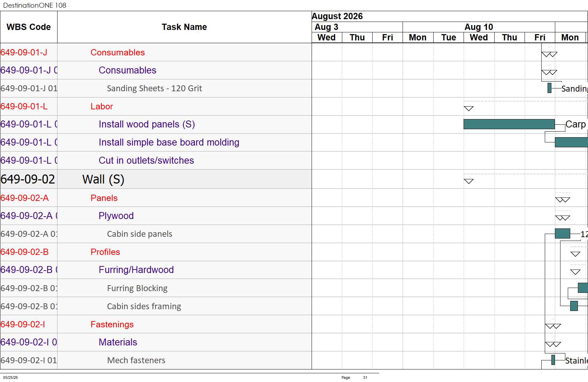
Task: Click the August 2026 month header
Action: (x=337, y=16)
